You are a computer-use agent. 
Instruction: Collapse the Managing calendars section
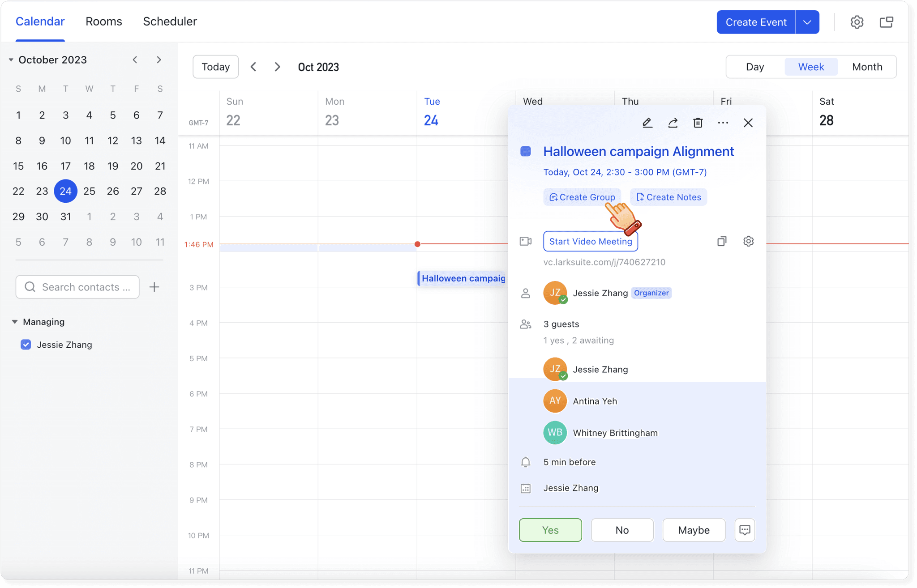[15, 322]
